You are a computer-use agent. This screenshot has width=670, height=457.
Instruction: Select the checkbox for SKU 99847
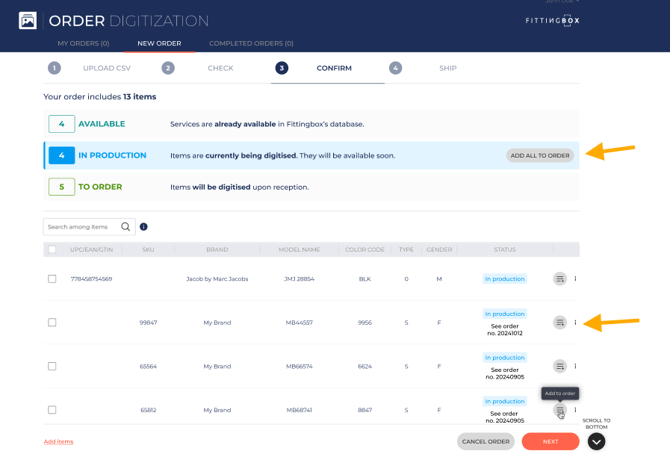tap(52, 323)
